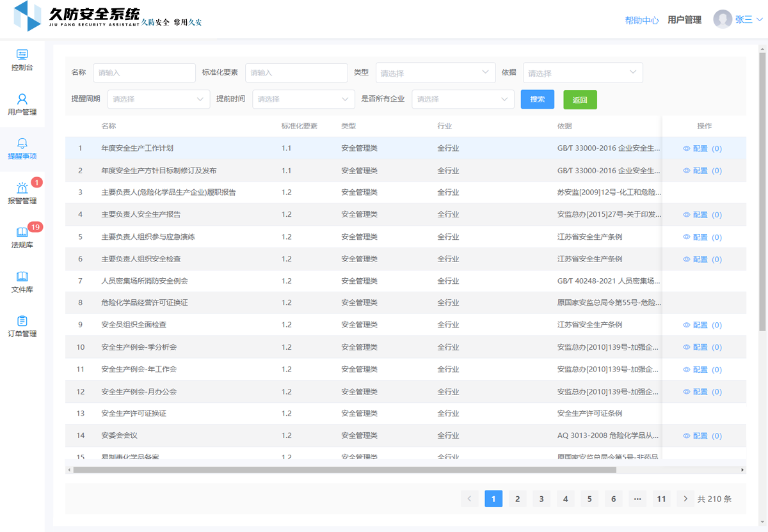Click the previous page arrow
The width and height of the screenshot is (768, 532).
click(x=470, y=499)
